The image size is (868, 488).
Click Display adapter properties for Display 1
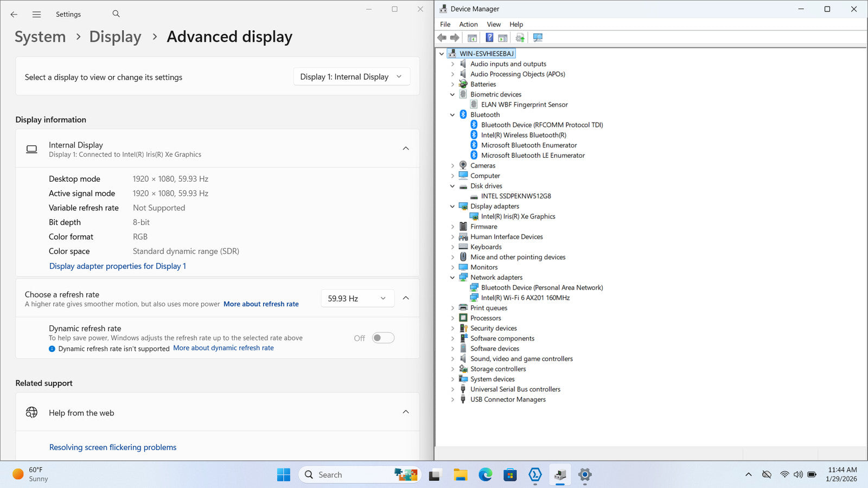click(118, 266)
